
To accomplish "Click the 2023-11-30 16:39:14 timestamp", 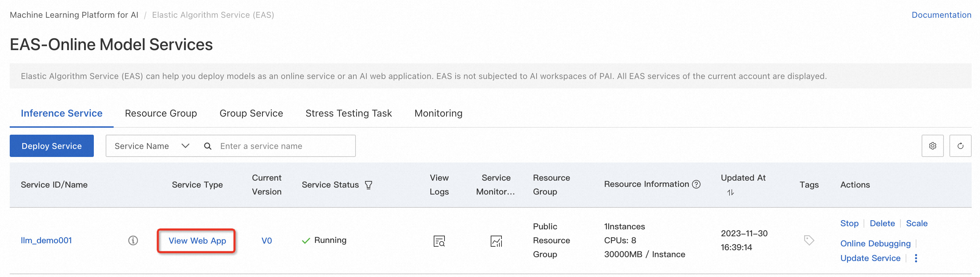I will (744, 240).
